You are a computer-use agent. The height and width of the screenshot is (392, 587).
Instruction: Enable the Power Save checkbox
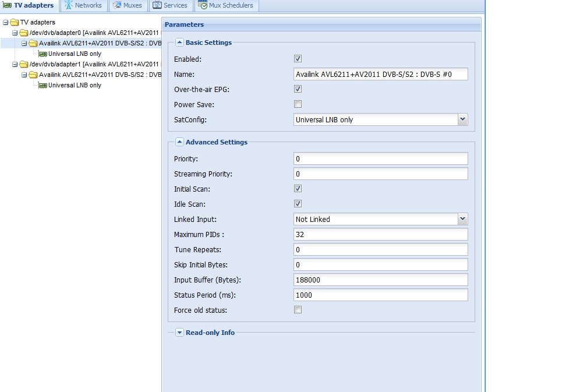click(x=298, y=104)
